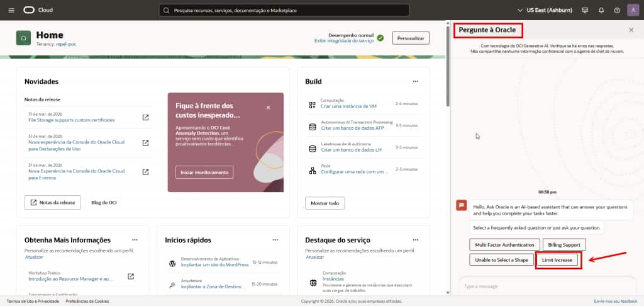Click the Personalizar button
This screenshot has width=644, height=306.
click(x=411, y=38)
